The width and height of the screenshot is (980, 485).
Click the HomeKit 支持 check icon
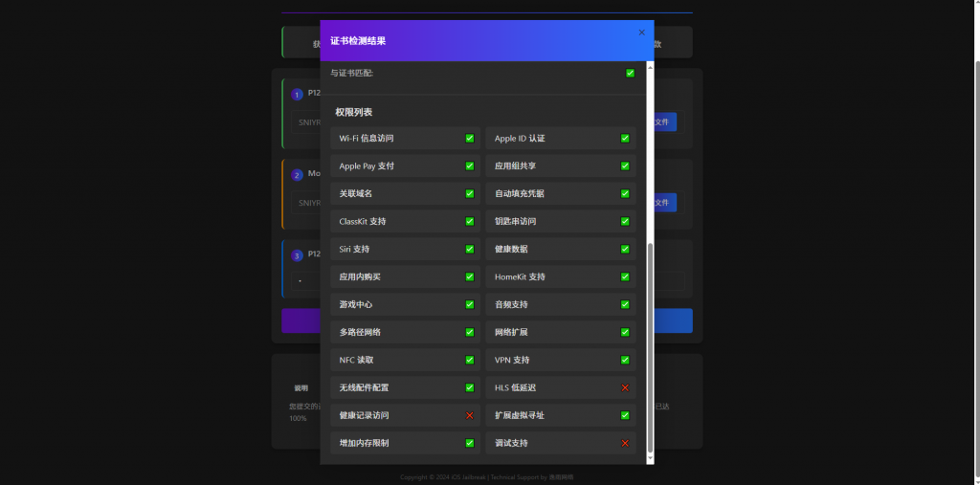coord(624,276)
